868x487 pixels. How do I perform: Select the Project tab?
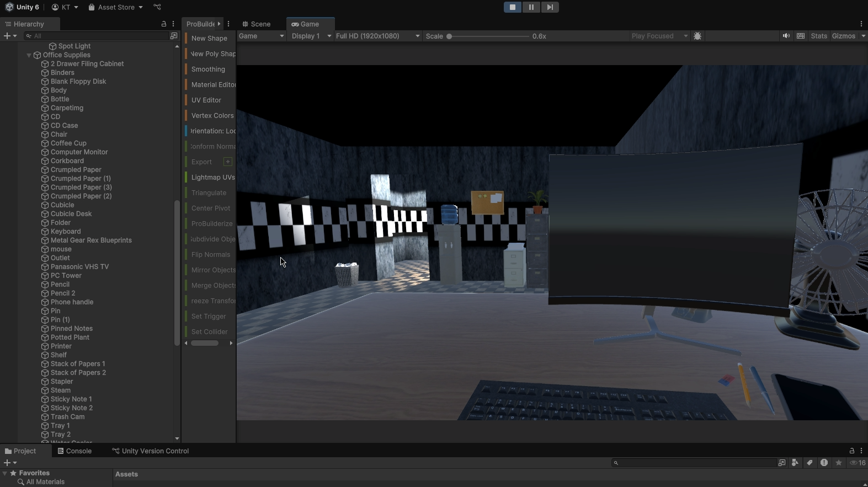pyautogui.click(x=20, y=451)
